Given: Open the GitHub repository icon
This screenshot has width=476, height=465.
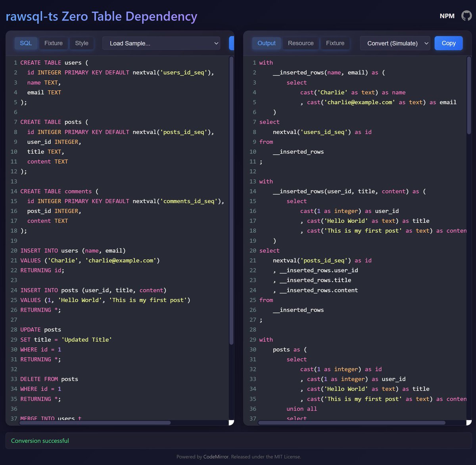Looking at the screenshot, I should tap(466, 16).
